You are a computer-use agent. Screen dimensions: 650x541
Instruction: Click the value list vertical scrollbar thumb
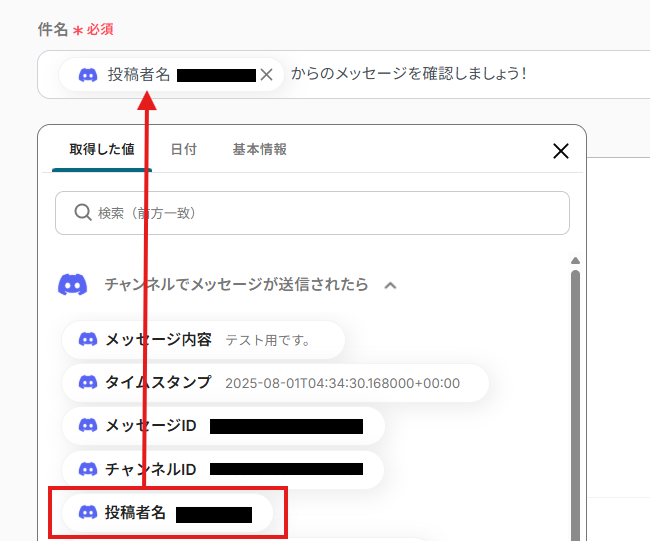coord(575,405)
